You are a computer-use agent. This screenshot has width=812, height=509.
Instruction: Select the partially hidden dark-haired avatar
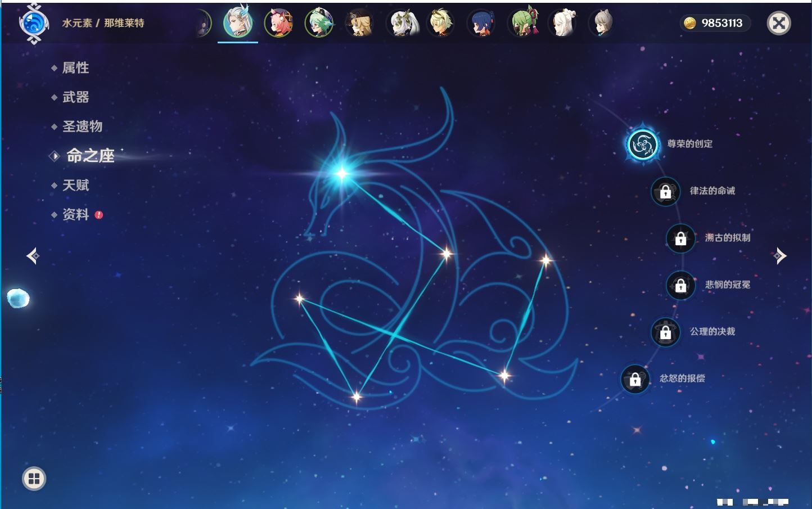pyautogui.click(x=204, y=23)
